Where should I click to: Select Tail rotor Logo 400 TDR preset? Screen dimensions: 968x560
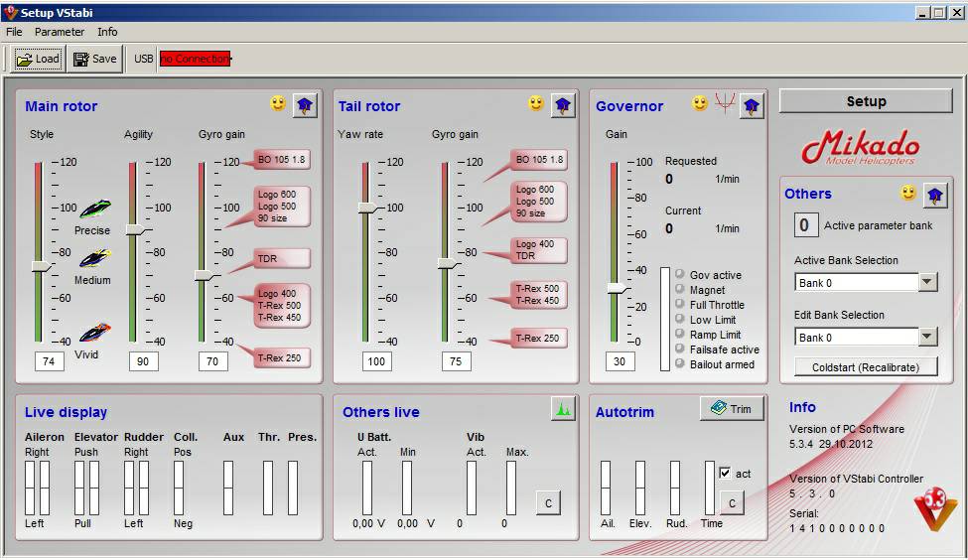539,250
